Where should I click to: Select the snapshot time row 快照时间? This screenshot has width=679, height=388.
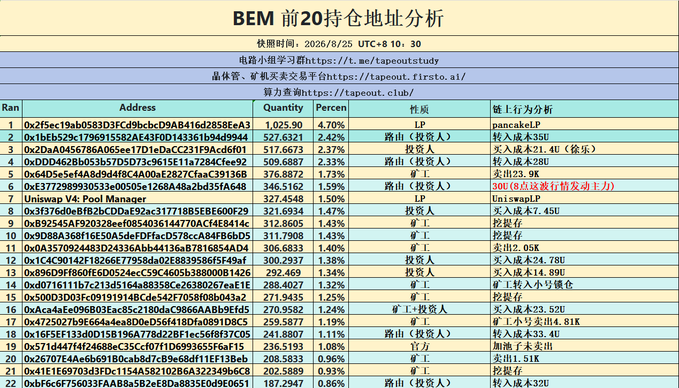[x=339, y=44]
